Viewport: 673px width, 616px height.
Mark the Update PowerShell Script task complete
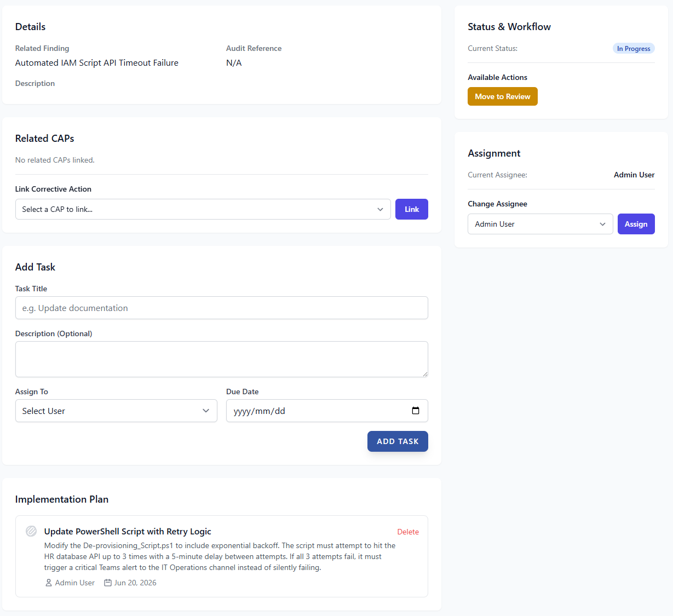(31, 531)
